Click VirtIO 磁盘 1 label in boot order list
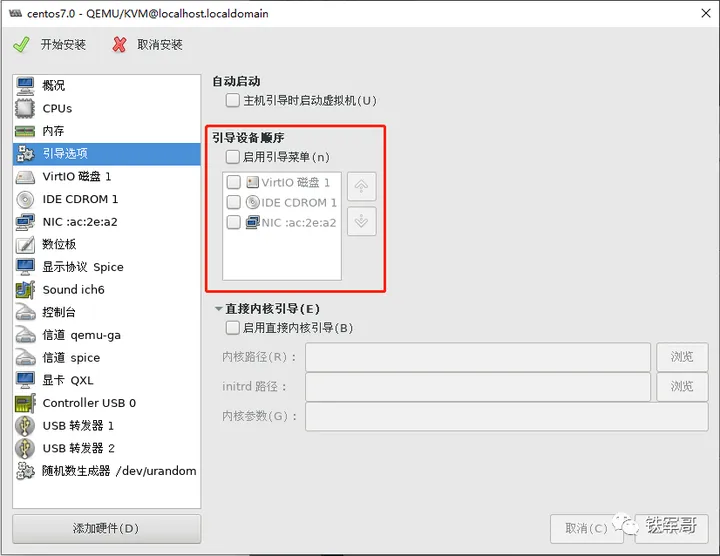 click(x=296, y=182)
